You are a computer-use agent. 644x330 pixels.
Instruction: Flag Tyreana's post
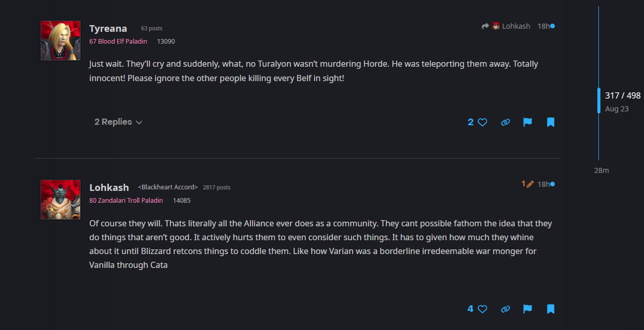click(528, 122)
